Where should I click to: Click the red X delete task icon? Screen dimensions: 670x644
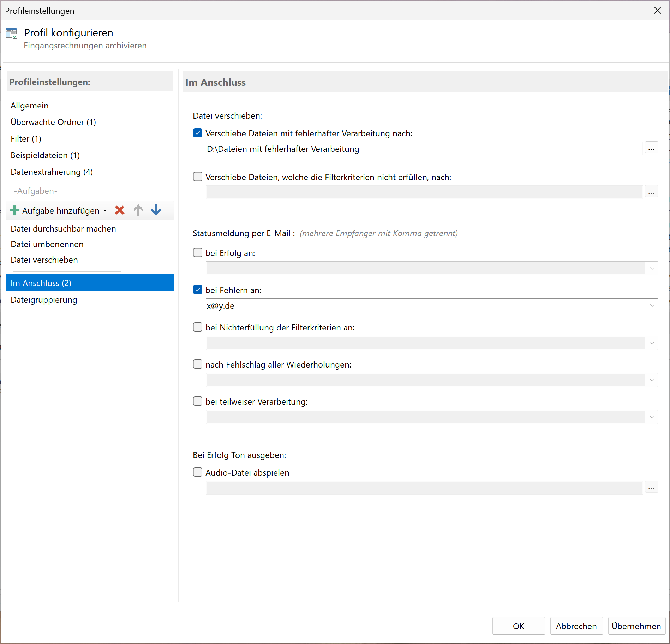120,210
